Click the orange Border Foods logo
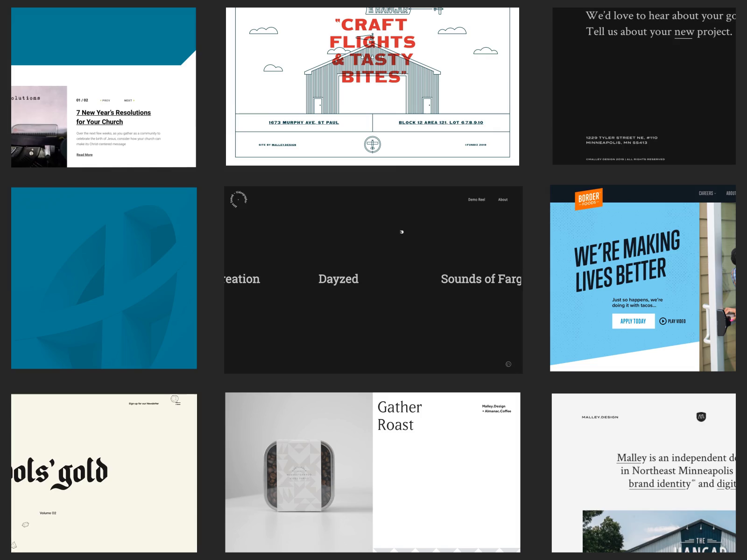 tap(588, 199)
